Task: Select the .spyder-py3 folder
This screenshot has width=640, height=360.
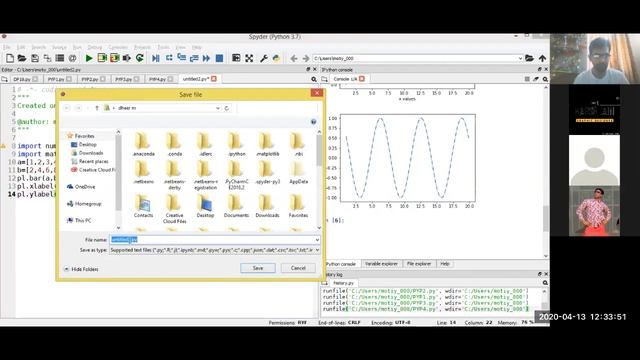Action: (x=267, y=172)
